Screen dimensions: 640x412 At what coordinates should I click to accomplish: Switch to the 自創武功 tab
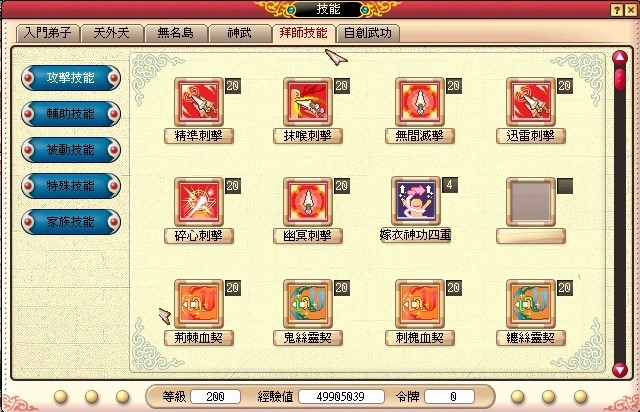click(368, 33)
